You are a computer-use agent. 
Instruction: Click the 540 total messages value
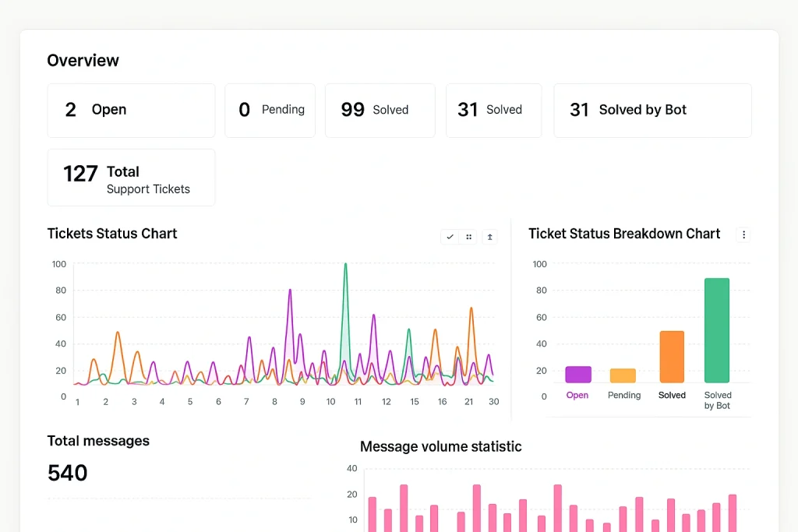(67, 473)
